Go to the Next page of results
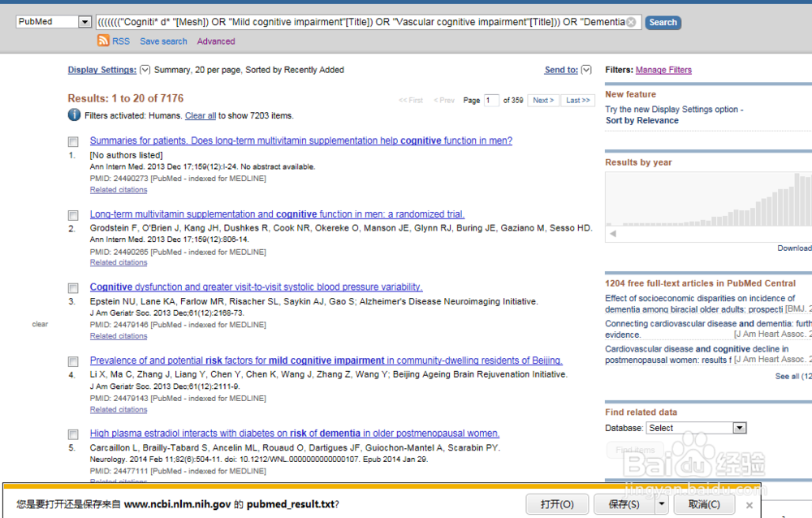The image size is (812, 518). [x=543, y=100]
